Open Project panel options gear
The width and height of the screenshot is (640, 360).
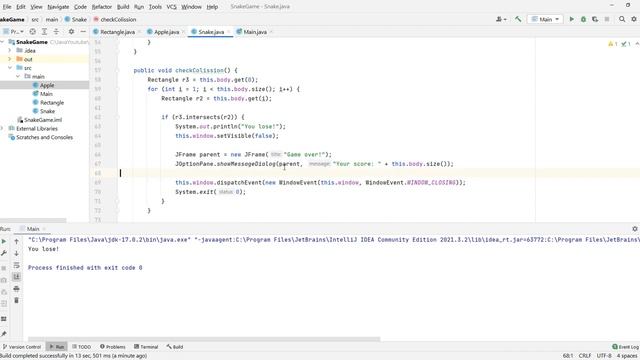point(71,31)
